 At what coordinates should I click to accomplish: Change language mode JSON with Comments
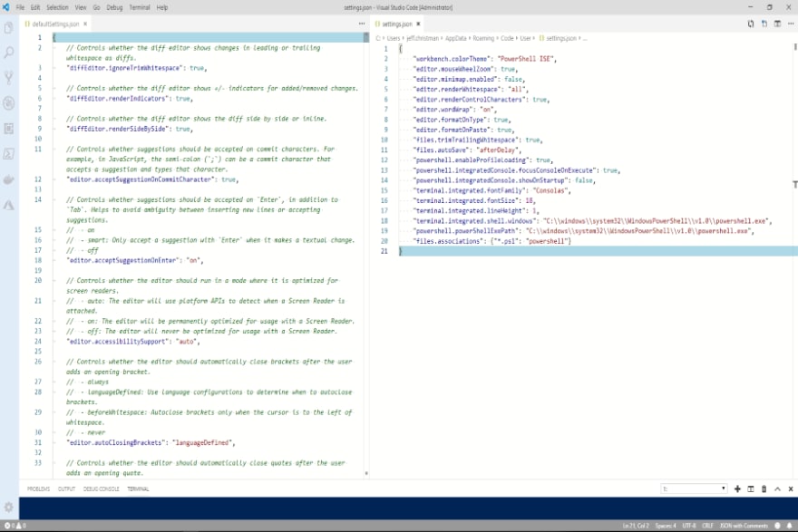pos(744,526)
